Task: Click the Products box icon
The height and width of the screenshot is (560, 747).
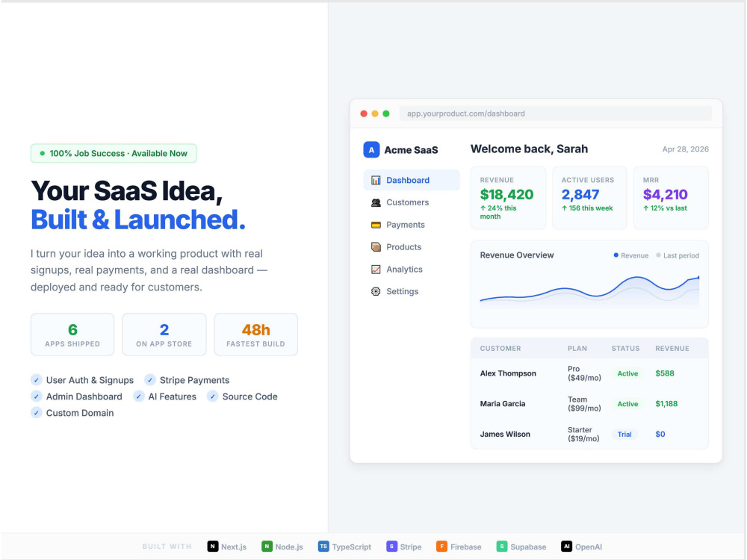Action: coord(376,246)
